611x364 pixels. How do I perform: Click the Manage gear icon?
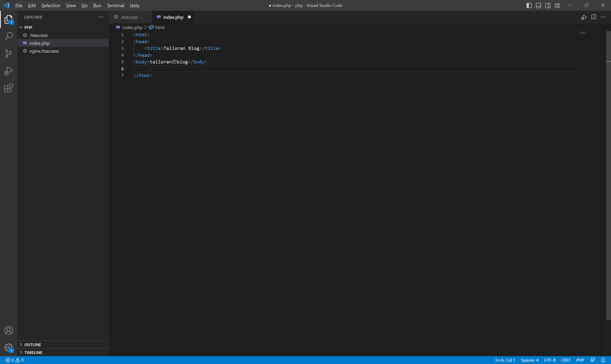point(9,347)
